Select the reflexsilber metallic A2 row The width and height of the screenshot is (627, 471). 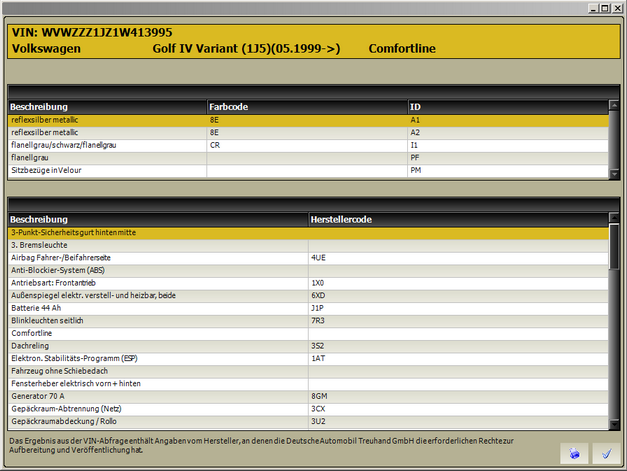click(308, 133)
